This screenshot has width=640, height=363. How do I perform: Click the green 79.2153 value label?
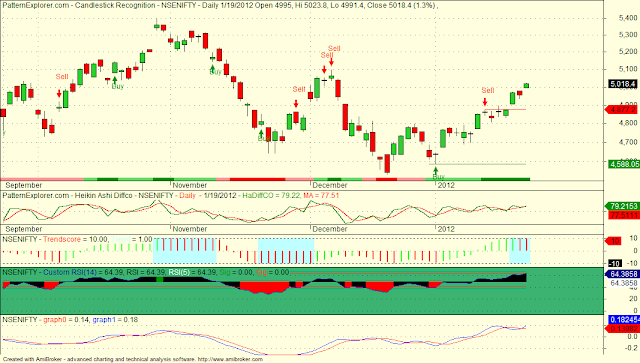[622, 207]
